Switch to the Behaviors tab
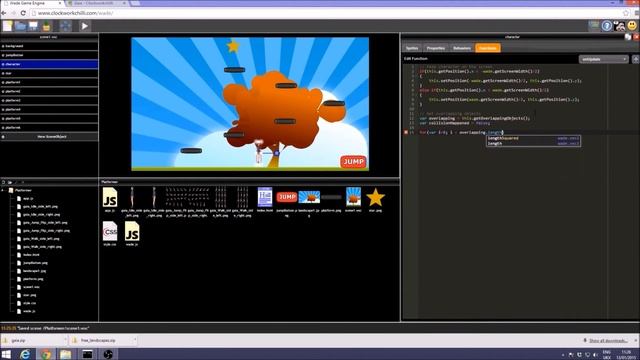Screen dimensions: 640x360 click(x=462, y=48)
